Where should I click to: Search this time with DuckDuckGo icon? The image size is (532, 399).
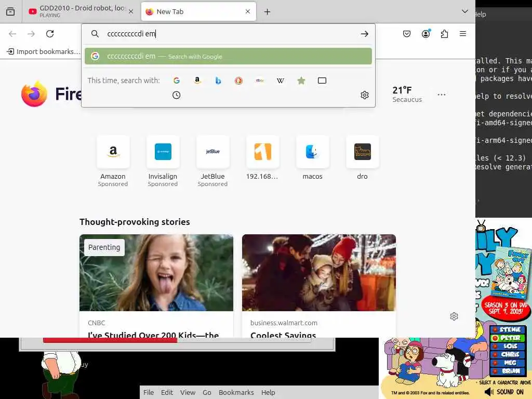(x=239, y=81)
